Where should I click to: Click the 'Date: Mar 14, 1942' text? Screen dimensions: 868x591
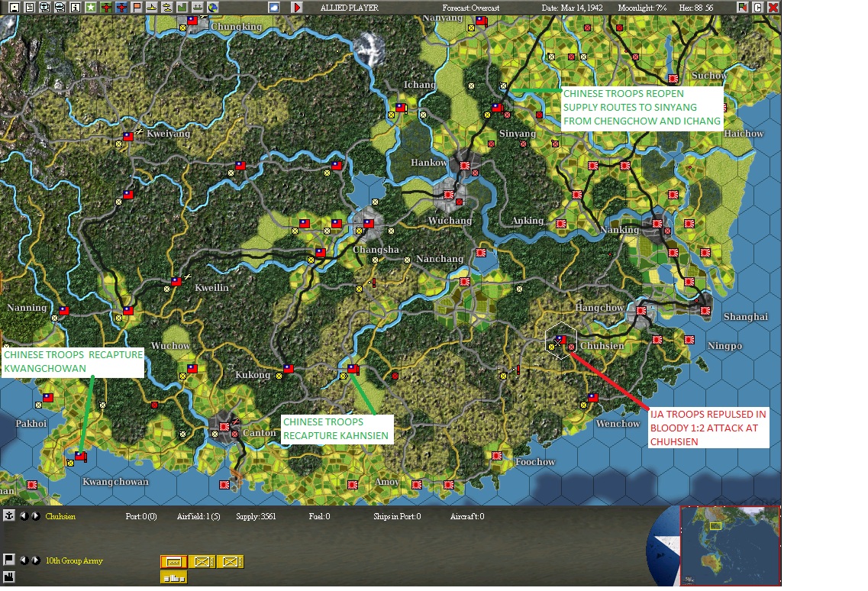coord(572,8)
